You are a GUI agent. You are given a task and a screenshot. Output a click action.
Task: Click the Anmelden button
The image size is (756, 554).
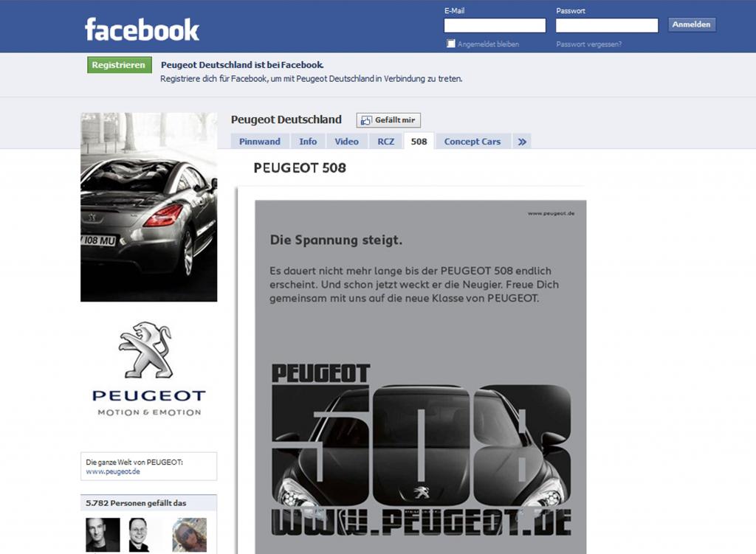click(691, 24)
